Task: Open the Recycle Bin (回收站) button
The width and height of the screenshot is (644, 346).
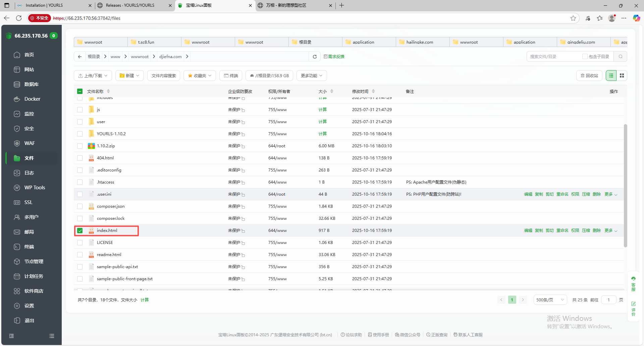Action: point(589,76)
